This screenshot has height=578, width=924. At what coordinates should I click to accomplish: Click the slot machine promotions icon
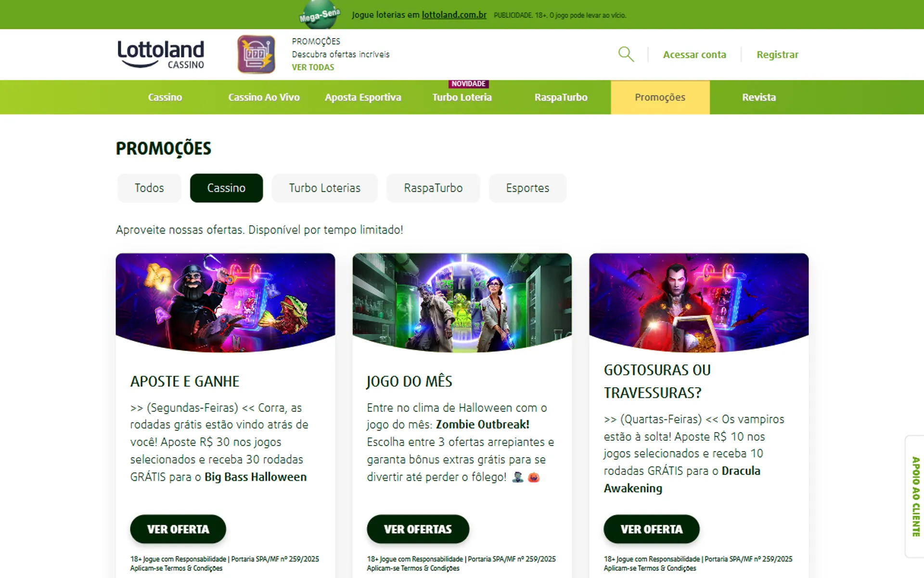pyautogui.click(x=257, y=54)
